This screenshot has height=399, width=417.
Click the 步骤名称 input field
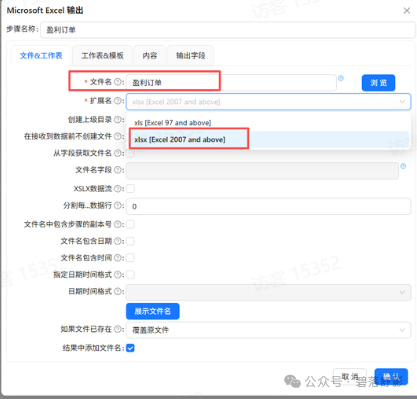point(228,30)
